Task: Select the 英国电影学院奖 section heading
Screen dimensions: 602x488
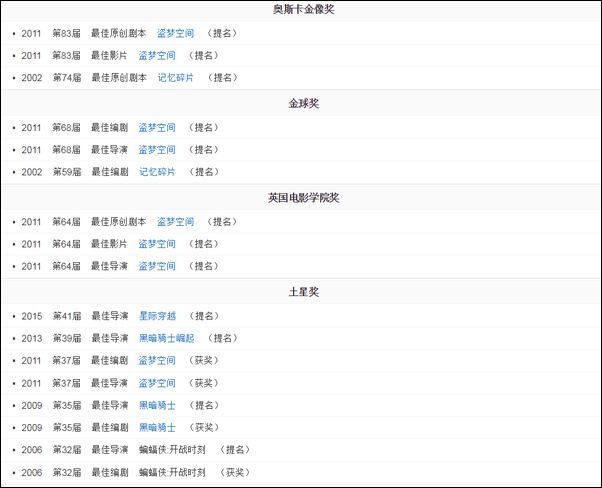Action: (x=304, y=198)
